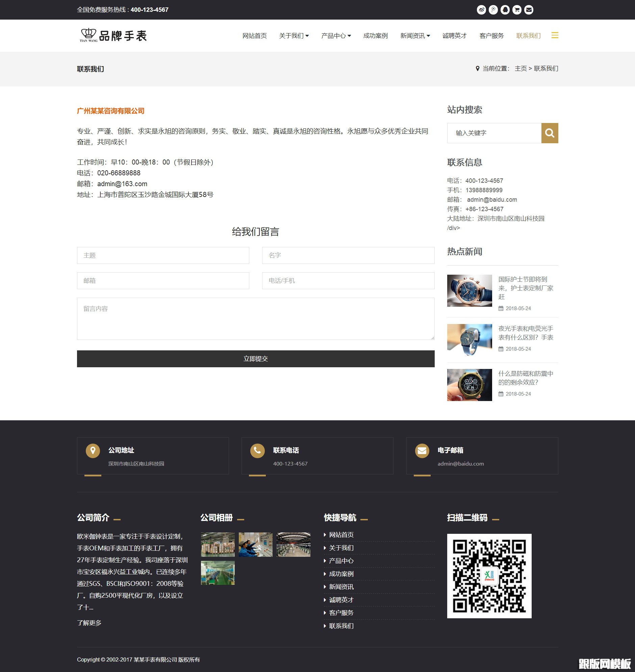Select 网站首页 in the navigation bar
The image size is (635, 672).
click(255, 35)
